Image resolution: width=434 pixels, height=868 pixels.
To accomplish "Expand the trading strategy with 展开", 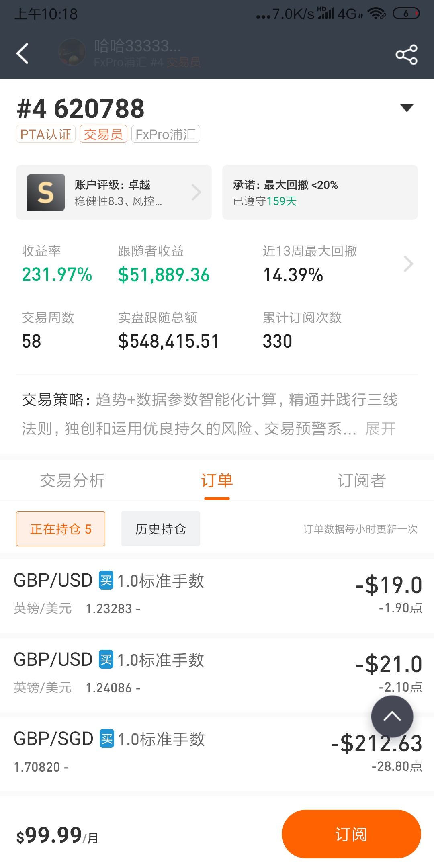I will 380,429.
